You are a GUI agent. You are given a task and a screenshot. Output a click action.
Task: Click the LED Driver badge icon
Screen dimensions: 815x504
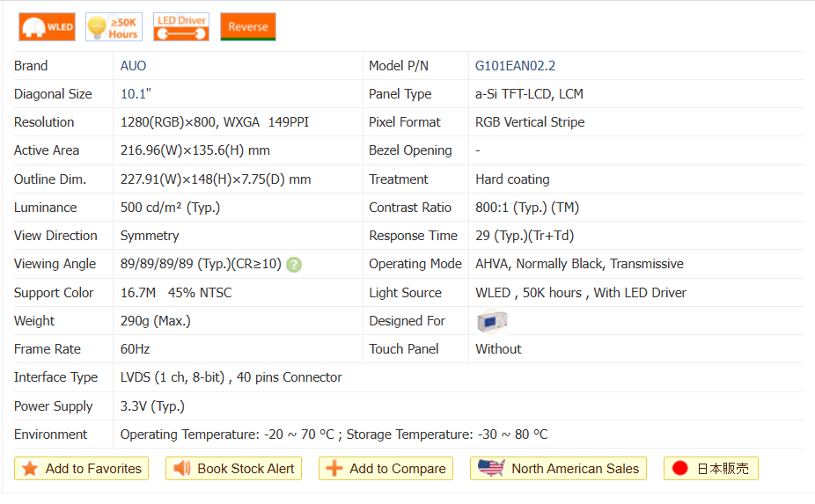[180, 27]
